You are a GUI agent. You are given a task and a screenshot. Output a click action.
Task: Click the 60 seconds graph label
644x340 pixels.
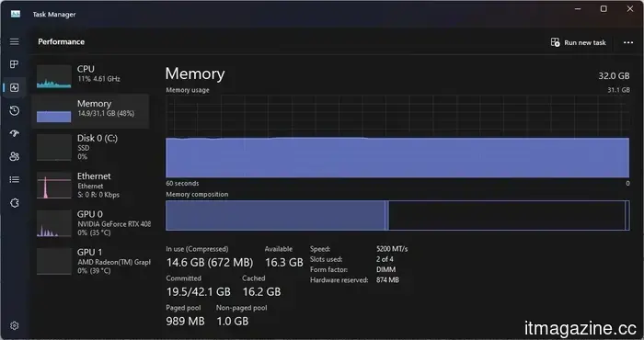point(182,184)
